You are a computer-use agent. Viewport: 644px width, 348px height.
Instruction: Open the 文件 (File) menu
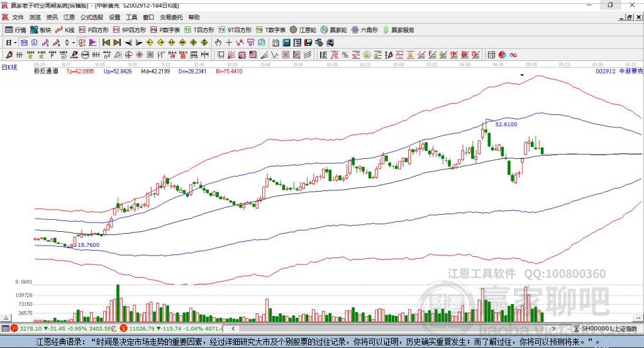pos(18,17)
